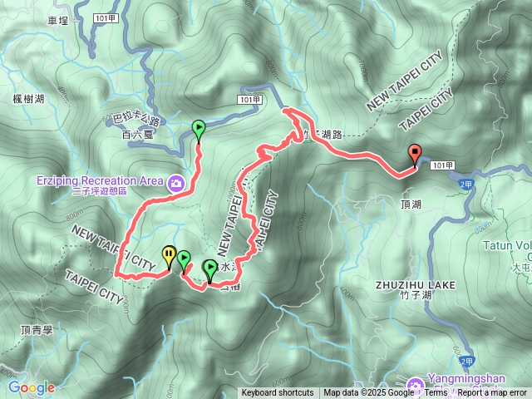Viewport: 532px width, 399px height.
Task: Open Keyboard shortcuts
Action: coord(277,393)
